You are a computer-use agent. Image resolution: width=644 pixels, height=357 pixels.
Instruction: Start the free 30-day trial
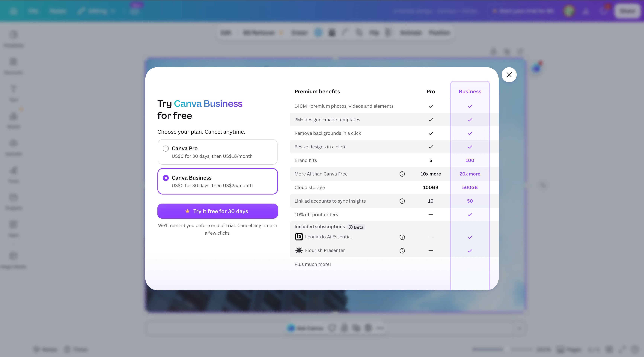(217, 211)
